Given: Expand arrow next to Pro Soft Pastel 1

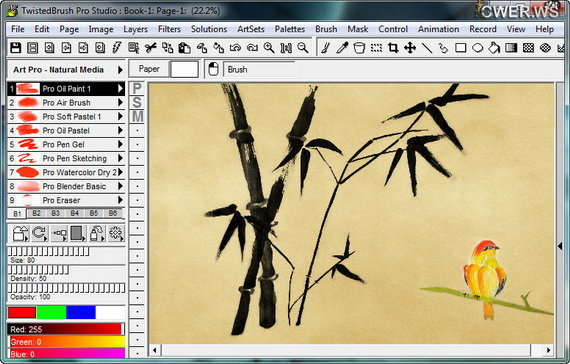Looking at the screenshot, I should click(x=120, y=116).
